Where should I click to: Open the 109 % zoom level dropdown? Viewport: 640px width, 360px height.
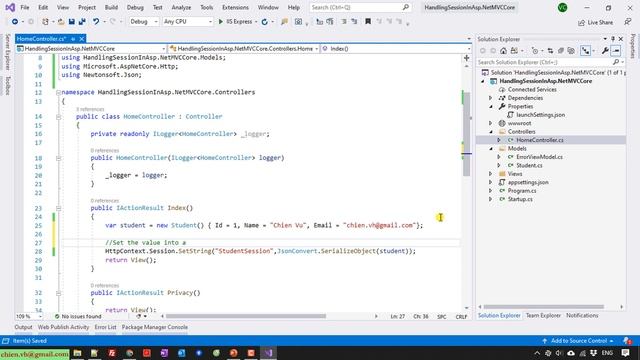click(x=29, y=316)
